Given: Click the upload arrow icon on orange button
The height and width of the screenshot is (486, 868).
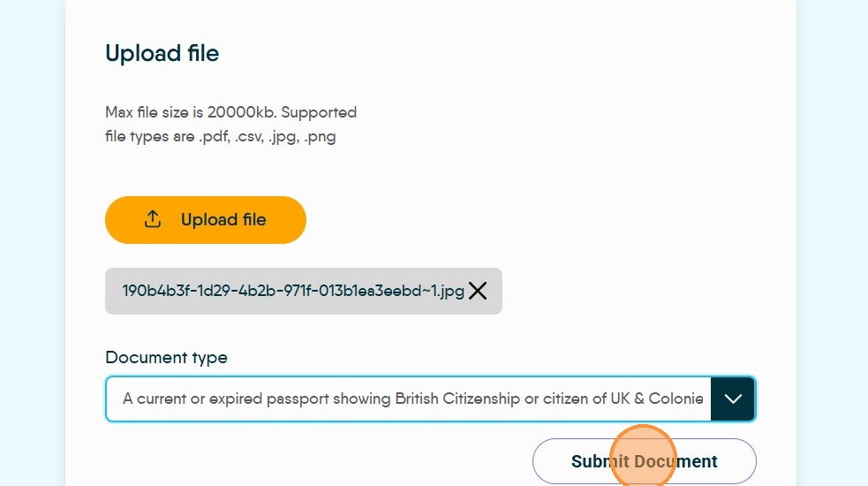Looking at the screenshot, I should tap(153, 219).
